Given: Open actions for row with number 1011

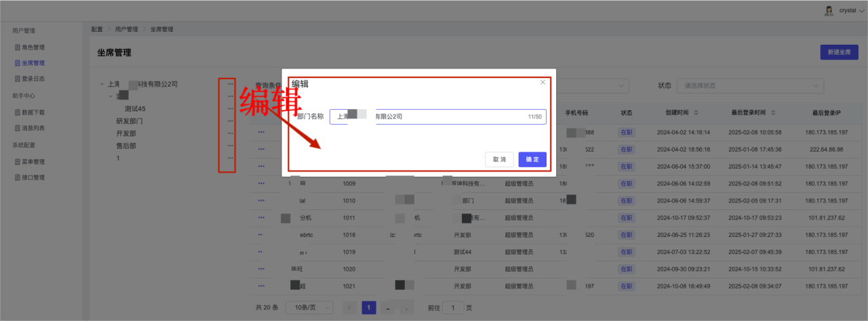Looking at the screenshot, I should coord(261,217).
